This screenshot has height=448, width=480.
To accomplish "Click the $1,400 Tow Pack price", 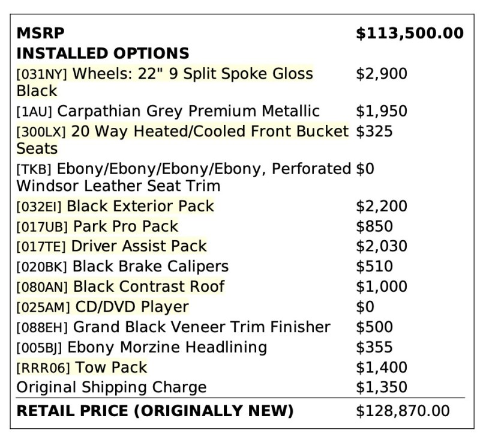I will click(382, 368).
